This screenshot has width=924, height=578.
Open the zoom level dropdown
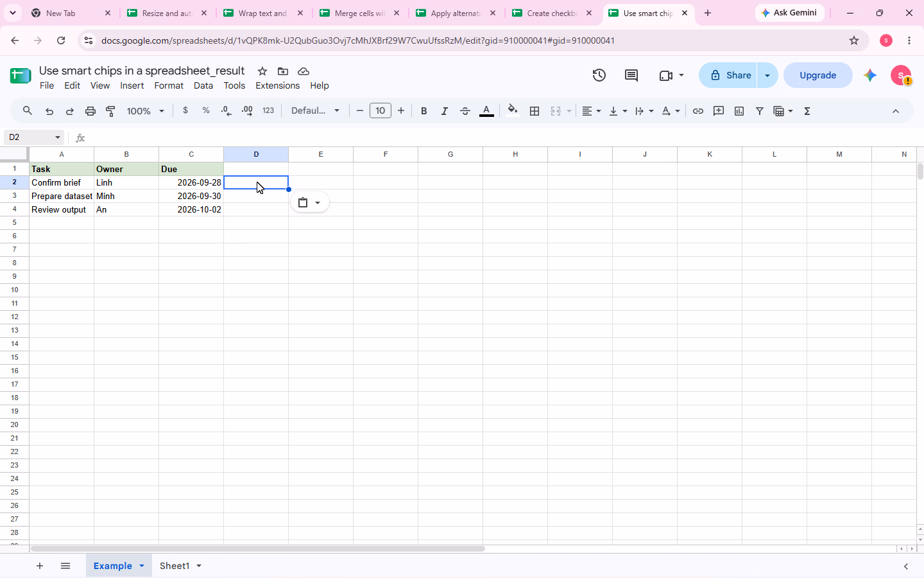click(x=146, y=111)
